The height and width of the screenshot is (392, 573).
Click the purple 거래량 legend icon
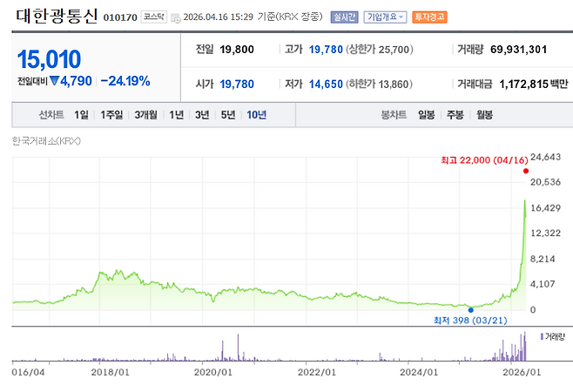tap(542, 336)
